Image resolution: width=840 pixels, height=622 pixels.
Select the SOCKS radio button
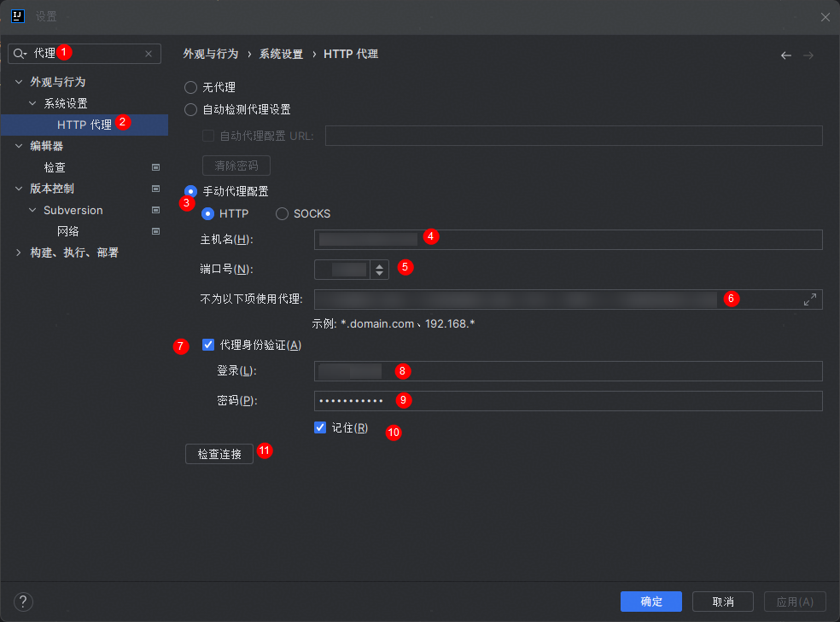(x=282, y=214)
